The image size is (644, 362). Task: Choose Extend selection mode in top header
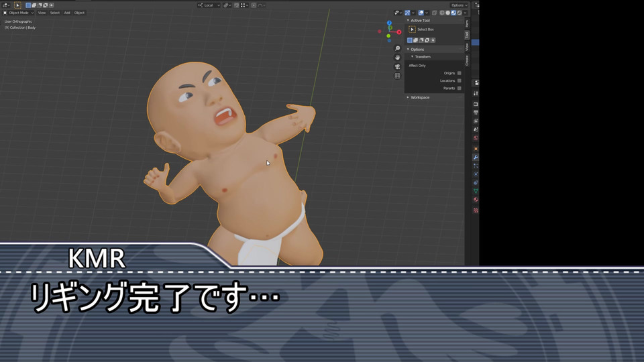(34, 5)
